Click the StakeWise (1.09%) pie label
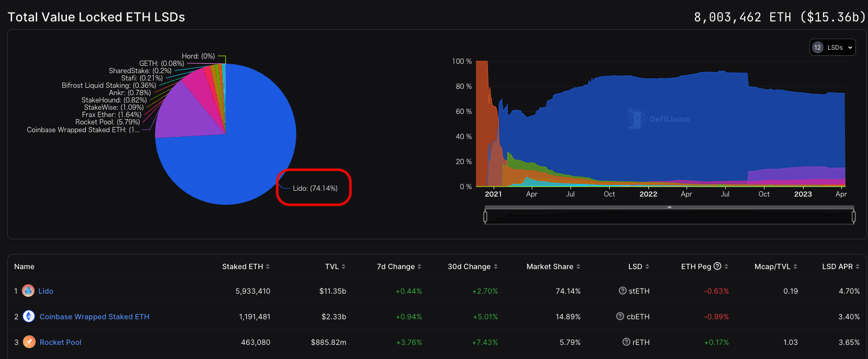Viewport: 868px width, 359px height. coord(114,107)
